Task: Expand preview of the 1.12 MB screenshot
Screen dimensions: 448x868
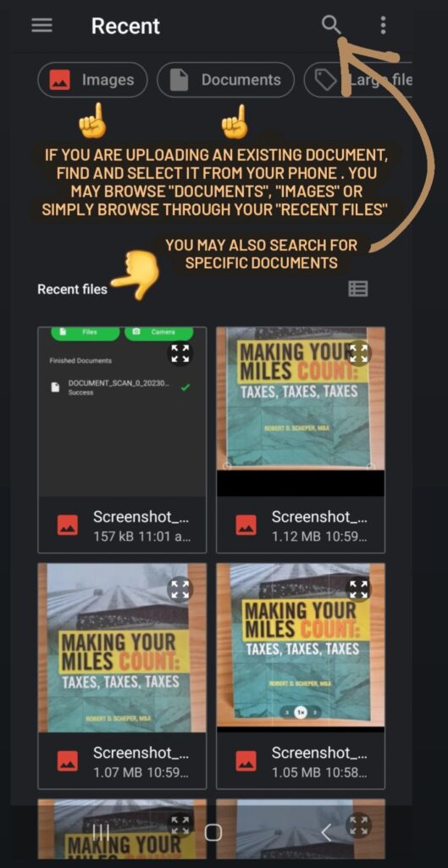Action: click(359, 353)
